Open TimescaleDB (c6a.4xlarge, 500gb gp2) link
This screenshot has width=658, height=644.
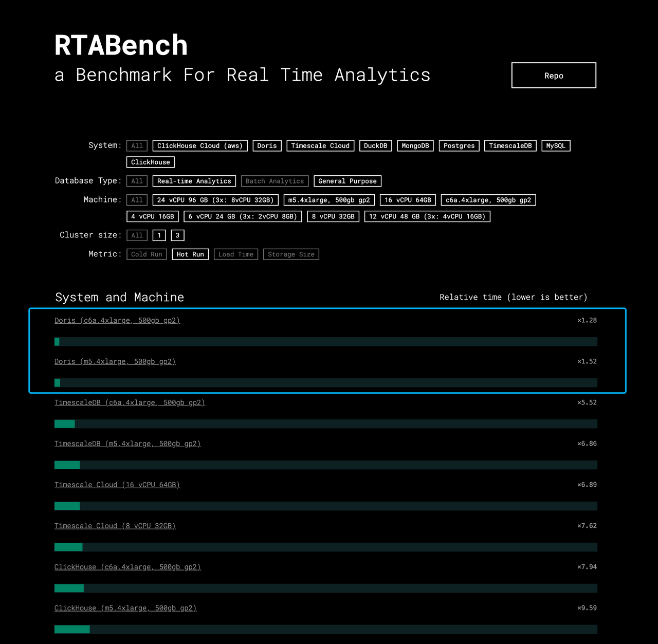click(x=130, y=402)
